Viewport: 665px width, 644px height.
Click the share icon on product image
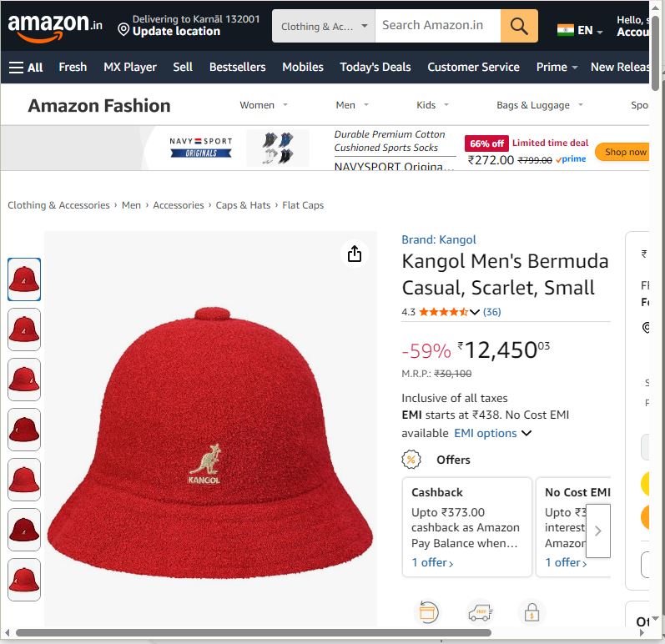[x=355, y=254]
